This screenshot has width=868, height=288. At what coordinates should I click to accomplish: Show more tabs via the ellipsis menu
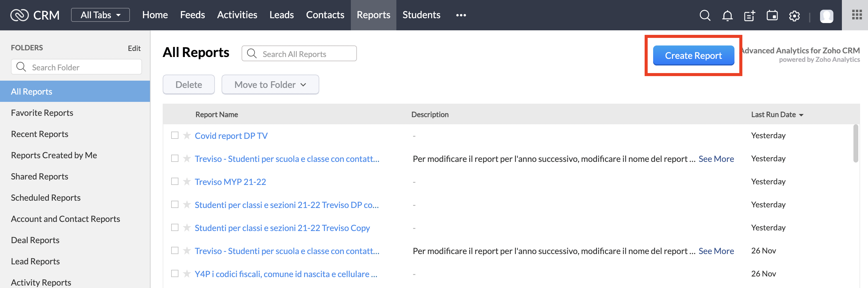[461, 15]
